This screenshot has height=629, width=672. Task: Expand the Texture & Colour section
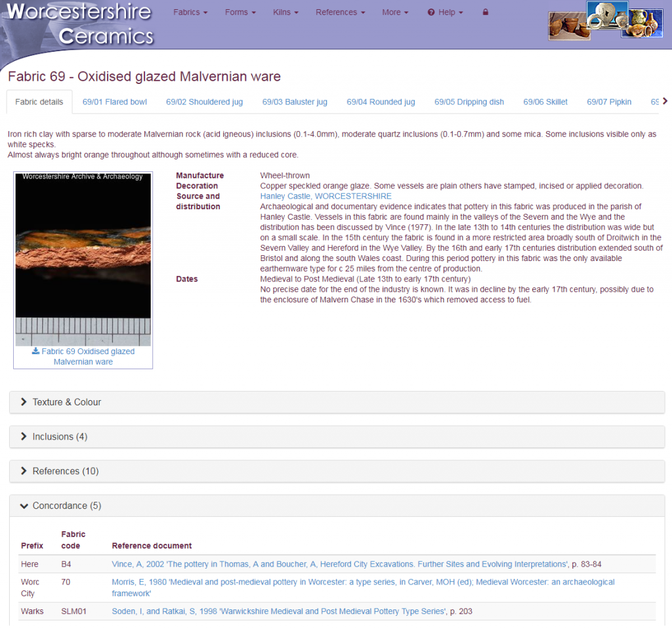pos(337,402)
